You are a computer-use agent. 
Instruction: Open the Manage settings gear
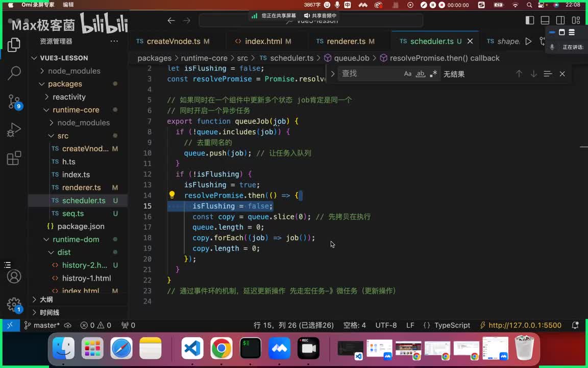(x=15, y=305)
